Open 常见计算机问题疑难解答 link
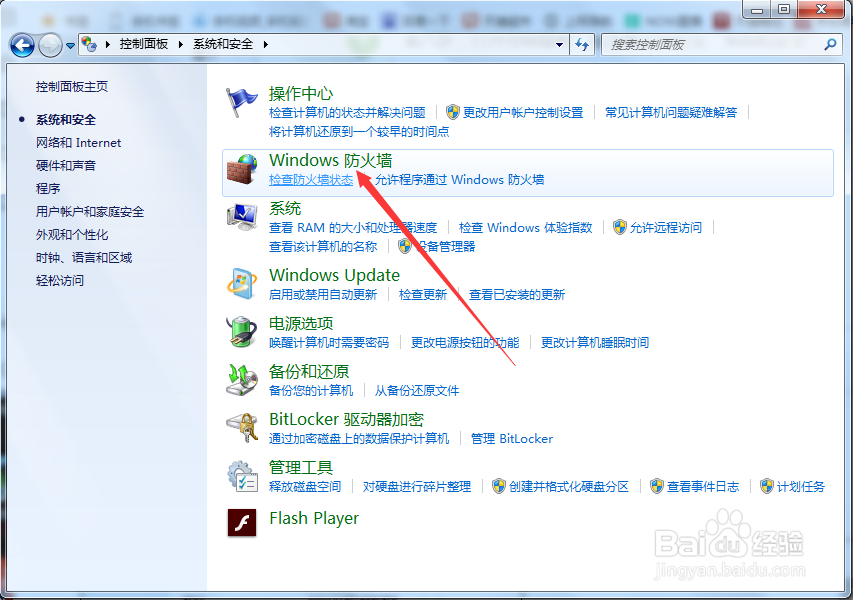The image size is (853, 600). click(671, 113)
